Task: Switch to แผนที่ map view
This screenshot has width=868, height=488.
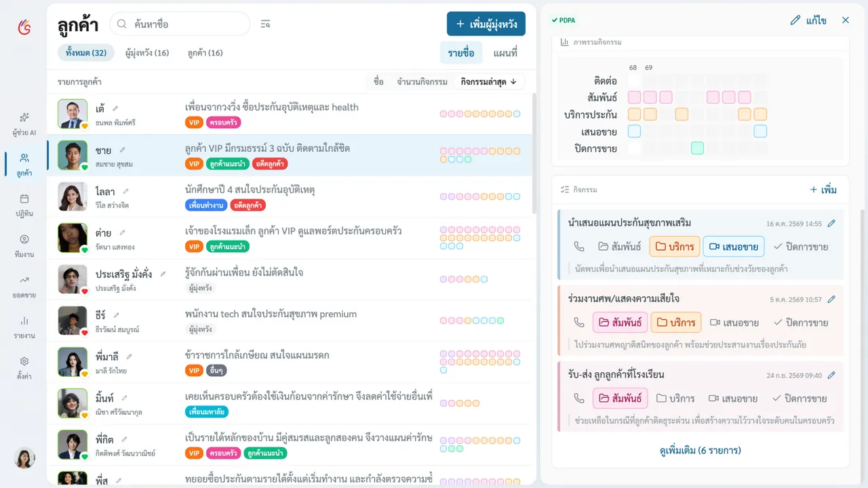Action: coord(505,53)
